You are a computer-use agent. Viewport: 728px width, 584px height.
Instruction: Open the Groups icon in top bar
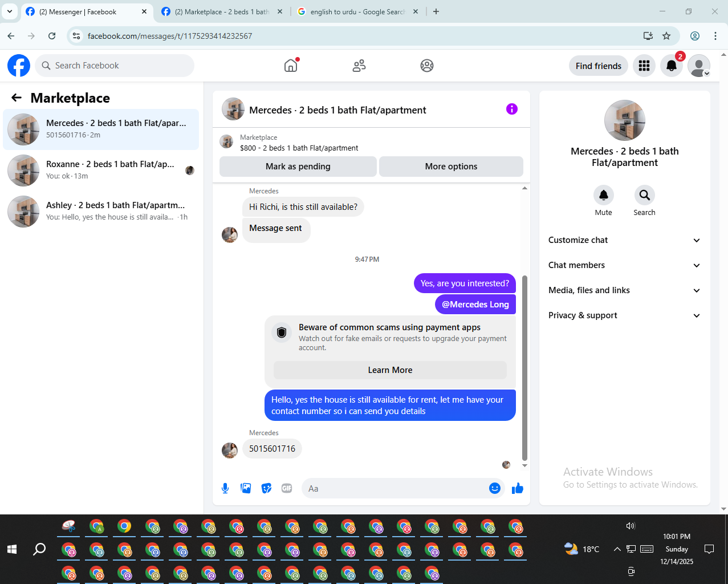pyautogui.click(x=427, y=66)
